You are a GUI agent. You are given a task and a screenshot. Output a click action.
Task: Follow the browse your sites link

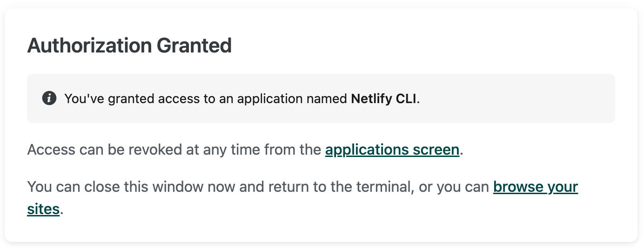pos(535,187)
